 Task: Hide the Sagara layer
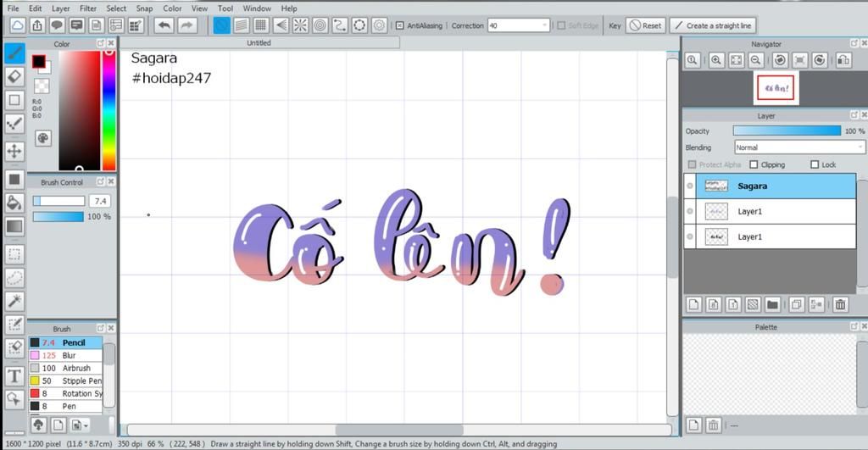tap(690, 186)
